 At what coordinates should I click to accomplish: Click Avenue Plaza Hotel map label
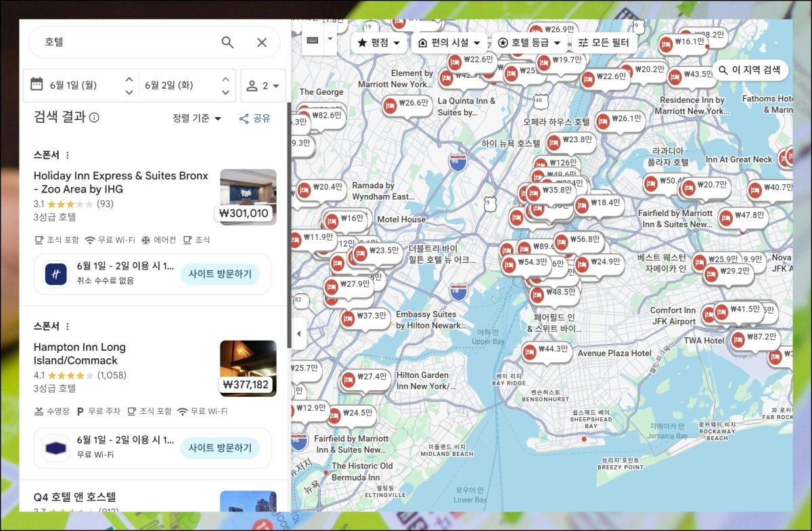click(x=614, y=353)
